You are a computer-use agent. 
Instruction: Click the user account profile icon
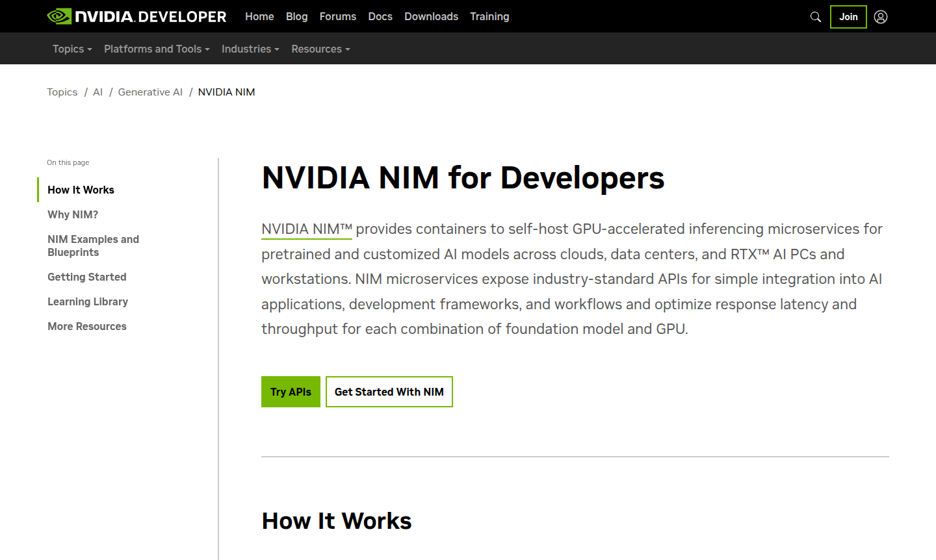click(x=880, y=17)
